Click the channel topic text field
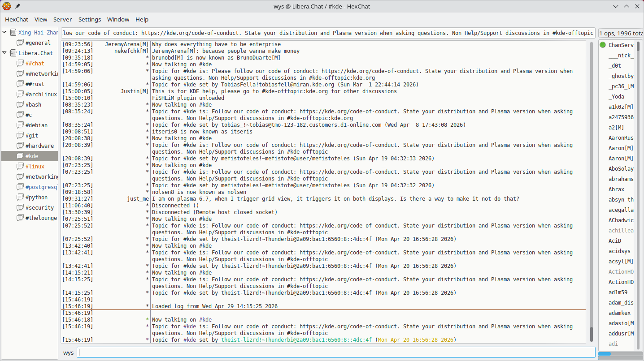The width and height of the screenshot is (644, 361). 328,33
